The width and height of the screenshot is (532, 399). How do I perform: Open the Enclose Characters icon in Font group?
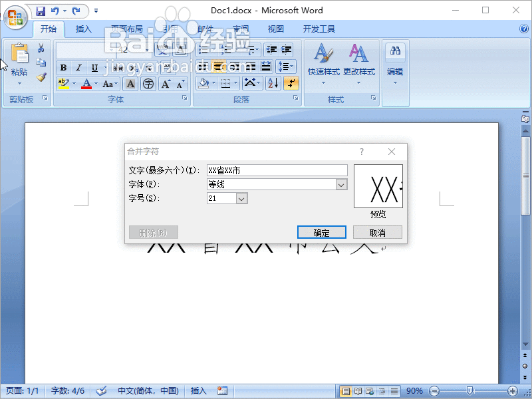click(148, 84)
